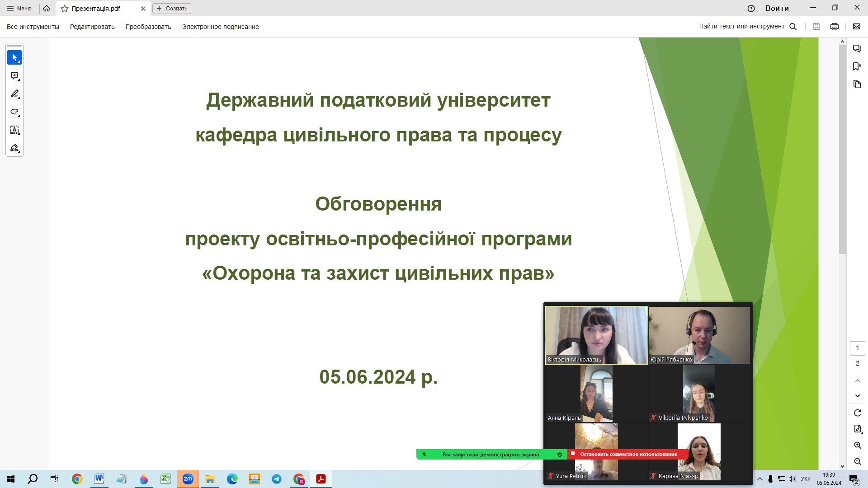Open the page display options icon
The image size is (868, 488).
click(x=858, y=429)
